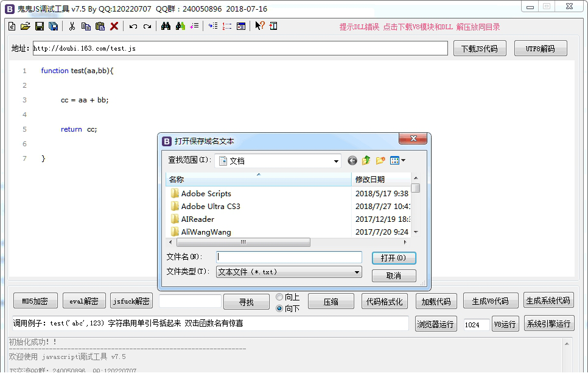Select the 向下 search direction radio
Image resolution: width=588 pixels, height=387 pixels.
tap(279, 309)
